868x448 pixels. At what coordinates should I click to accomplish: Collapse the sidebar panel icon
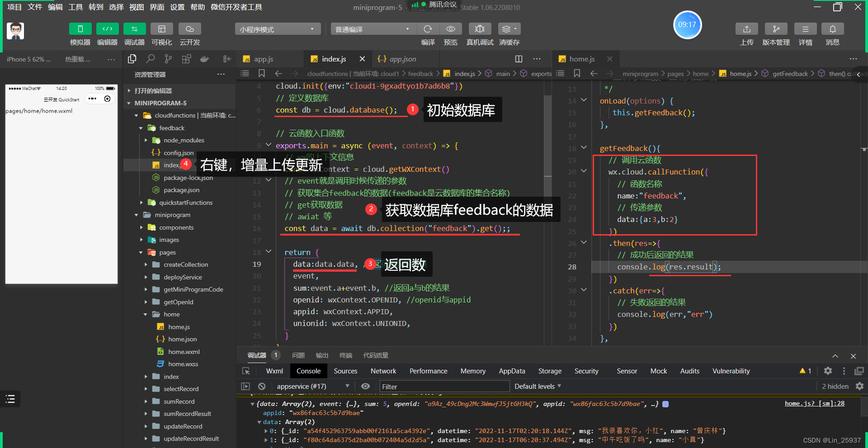(227, 59)
